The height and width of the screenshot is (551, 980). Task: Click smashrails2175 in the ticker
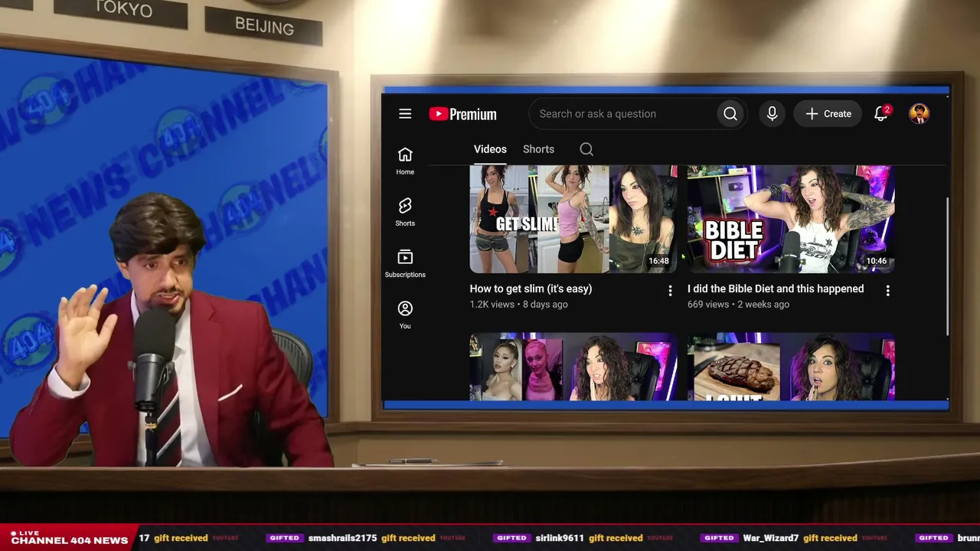click(x=342, y=538)
